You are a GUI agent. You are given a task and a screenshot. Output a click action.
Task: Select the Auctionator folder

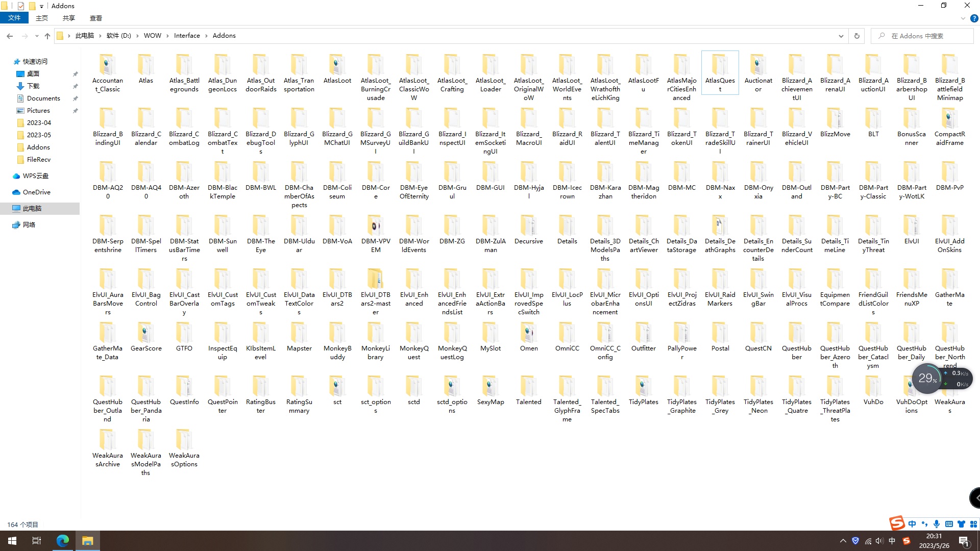tap(758, 66)
